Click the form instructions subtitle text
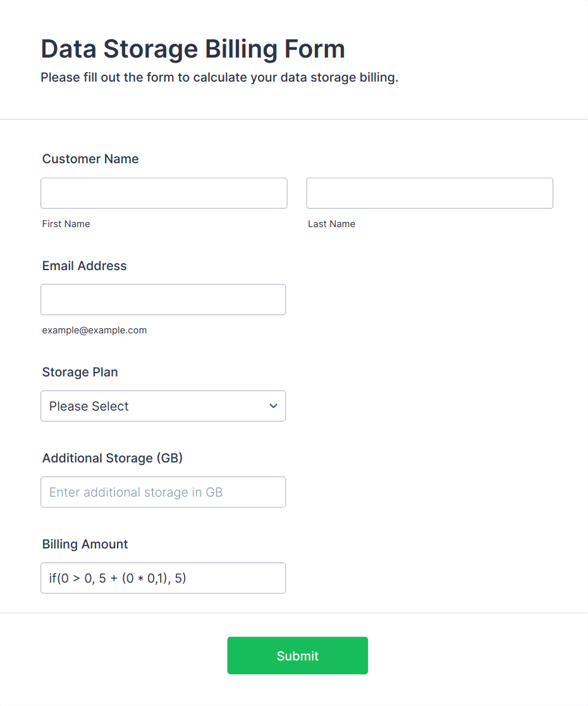Image resolution: width=588 pixels, height=706 pixels. point(219,78)
